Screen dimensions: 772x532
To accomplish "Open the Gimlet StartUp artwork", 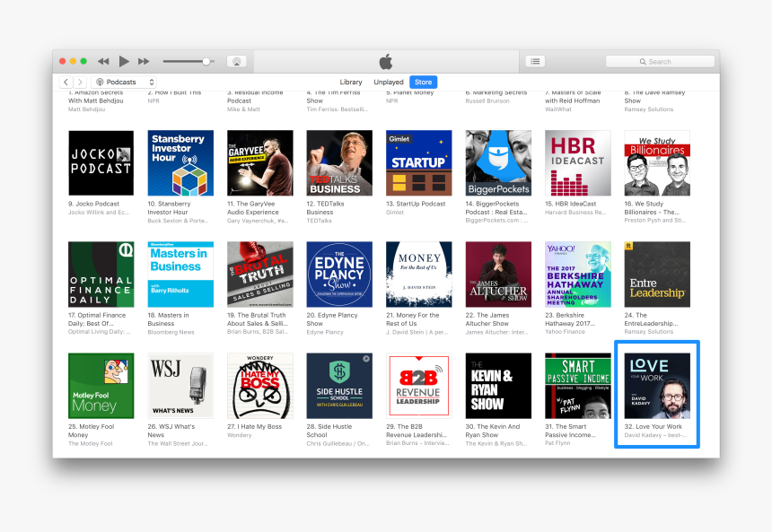I will pos(419,163).
